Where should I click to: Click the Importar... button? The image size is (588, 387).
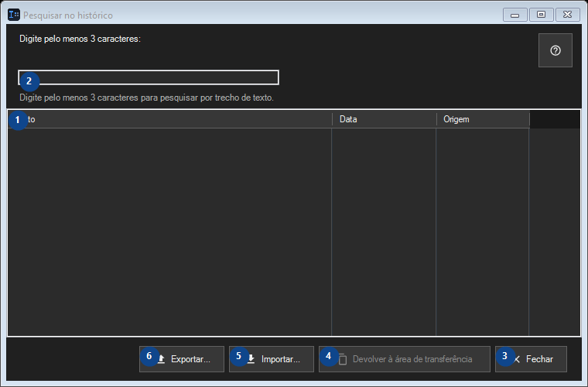point(272,359)
